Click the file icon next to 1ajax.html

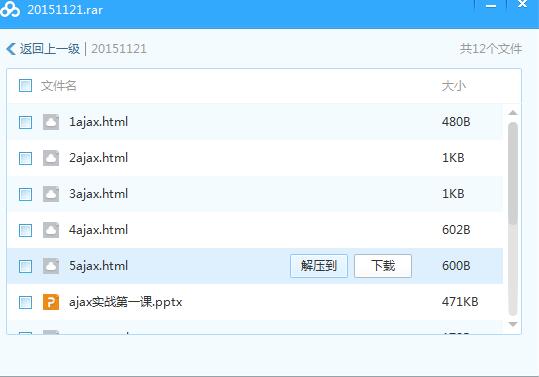click(x=51, y=122)
